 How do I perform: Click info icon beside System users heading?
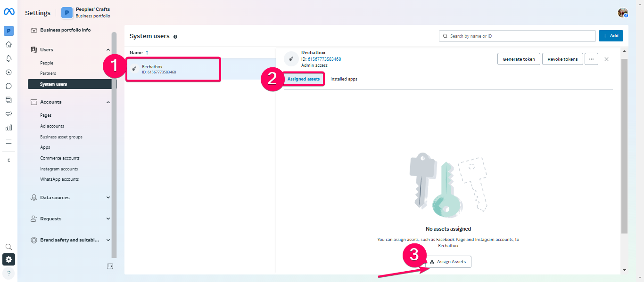(x=175, y=36)
